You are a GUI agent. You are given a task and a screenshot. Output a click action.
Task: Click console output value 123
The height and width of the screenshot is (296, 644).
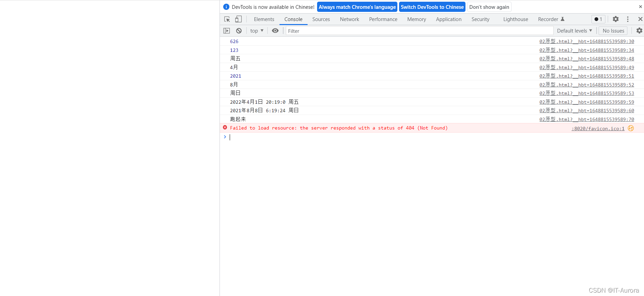point(234,50)
